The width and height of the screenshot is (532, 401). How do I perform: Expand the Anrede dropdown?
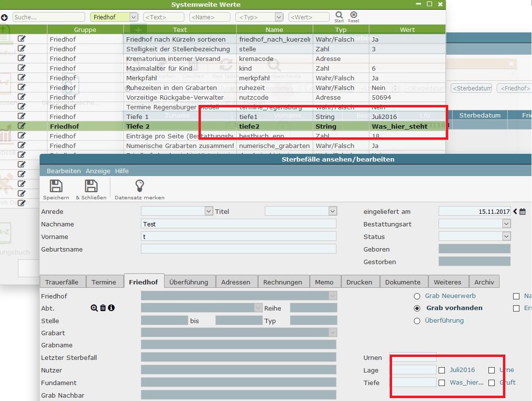tap(209, 211)
